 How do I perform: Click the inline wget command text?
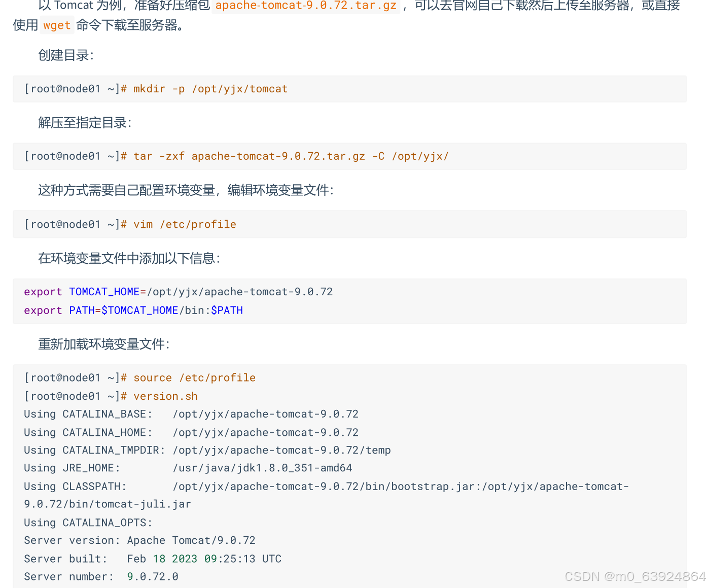[57, 25]
